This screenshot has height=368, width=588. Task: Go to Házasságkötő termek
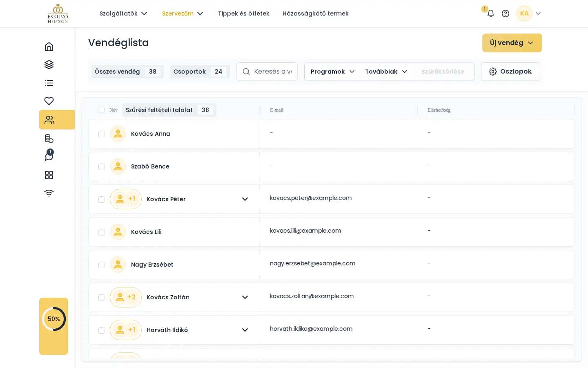(x=316, y=13)
